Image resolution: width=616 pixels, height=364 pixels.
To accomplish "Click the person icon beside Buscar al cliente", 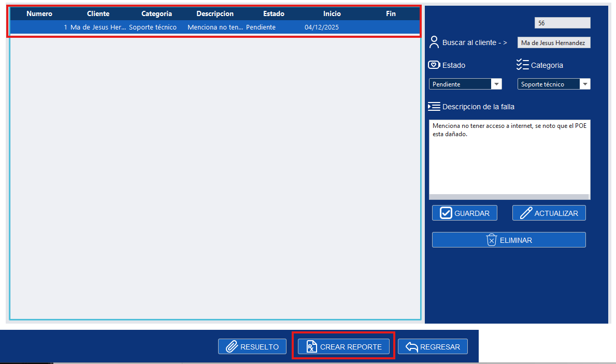I will tap(434, 42).
